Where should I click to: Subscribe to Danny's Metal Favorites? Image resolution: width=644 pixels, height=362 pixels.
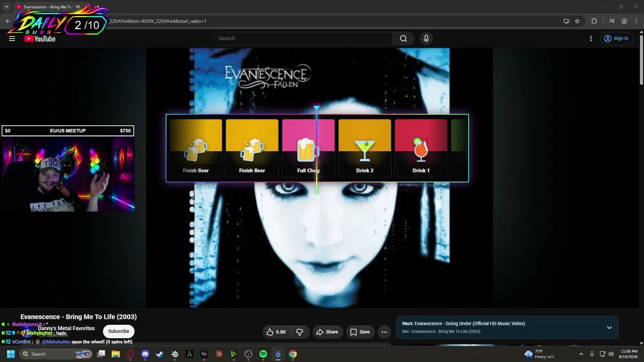pyautogui.click(x=119, y=331)
